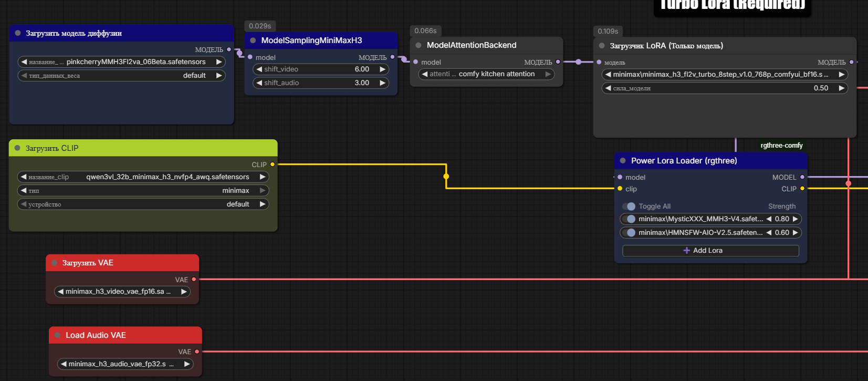Click the collapse dot on Power Lora Loader
This screenshot has height=381, width=868.
click(623, 161)
